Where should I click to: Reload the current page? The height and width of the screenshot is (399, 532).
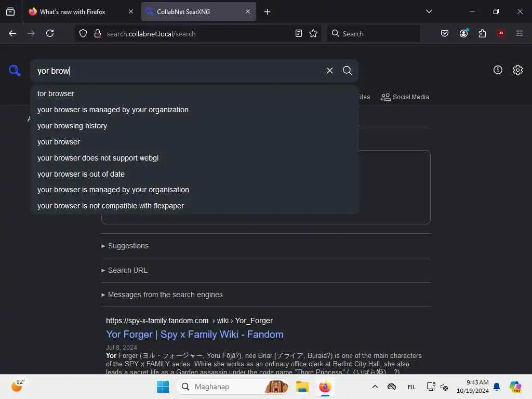[x=50, y=33]
